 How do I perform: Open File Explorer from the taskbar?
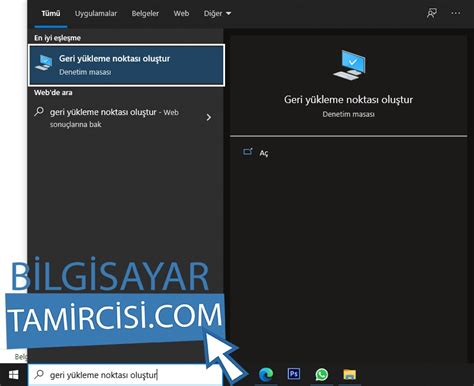(x=350, y=375)
